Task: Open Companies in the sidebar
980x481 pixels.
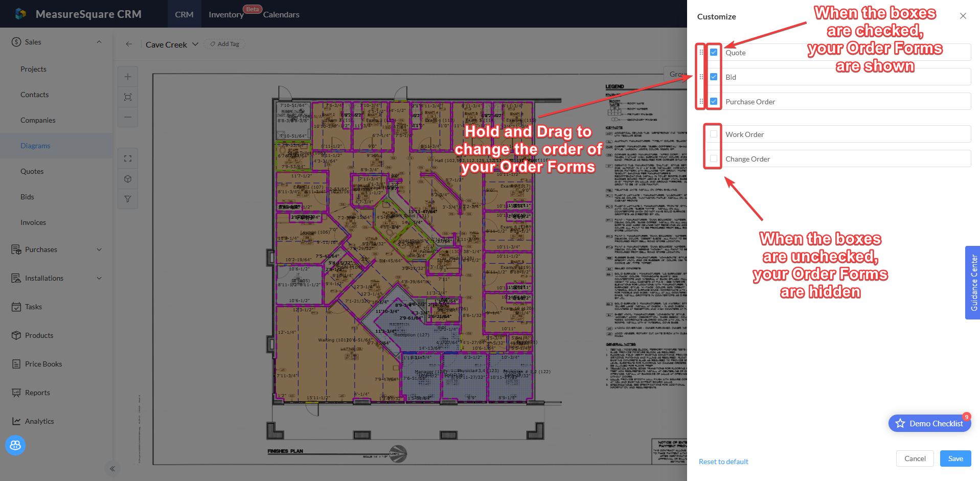Action: 38,120
